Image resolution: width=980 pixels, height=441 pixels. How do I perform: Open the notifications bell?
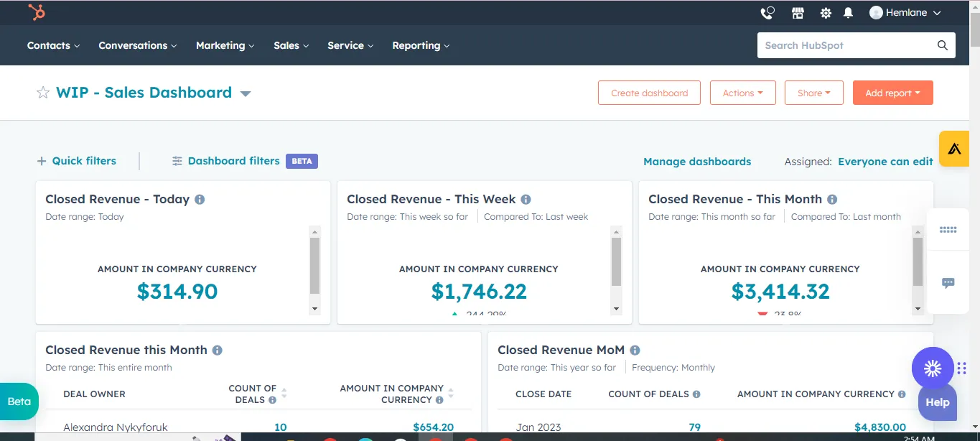848,13
